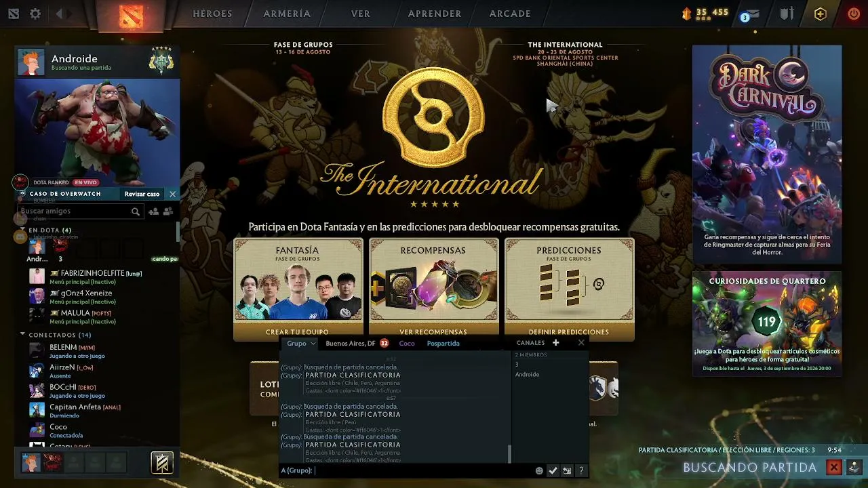Open the Fantasía card image
Screen dimensions: 868x488
coord(298,291)
